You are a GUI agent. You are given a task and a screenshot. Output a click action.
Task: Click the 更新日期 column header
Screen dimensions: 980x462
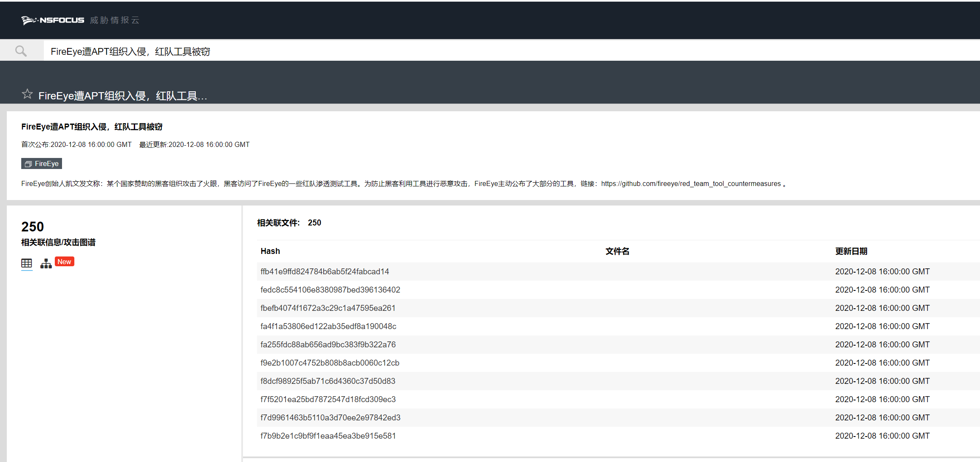click(851, 251)
